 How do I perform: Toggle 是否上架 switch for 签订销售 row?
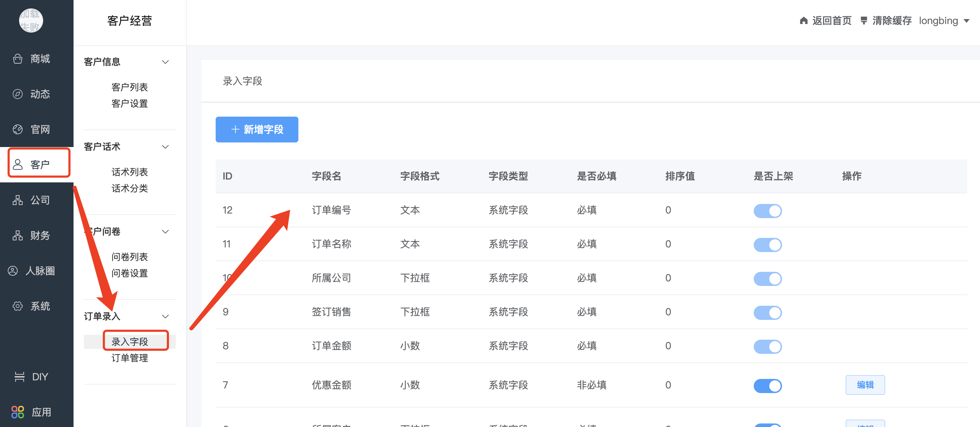[x=767, y=312]
